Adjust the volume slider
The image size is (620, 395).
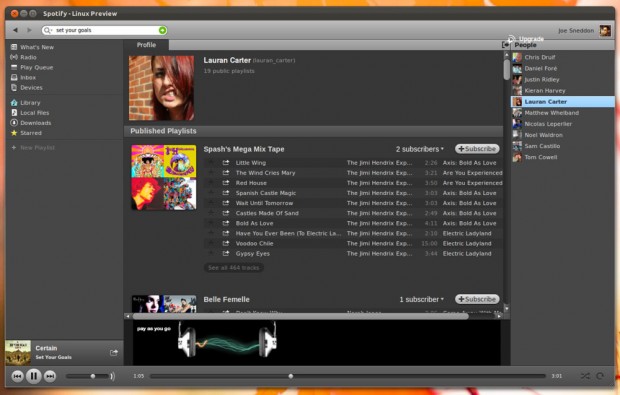(87, 376)
